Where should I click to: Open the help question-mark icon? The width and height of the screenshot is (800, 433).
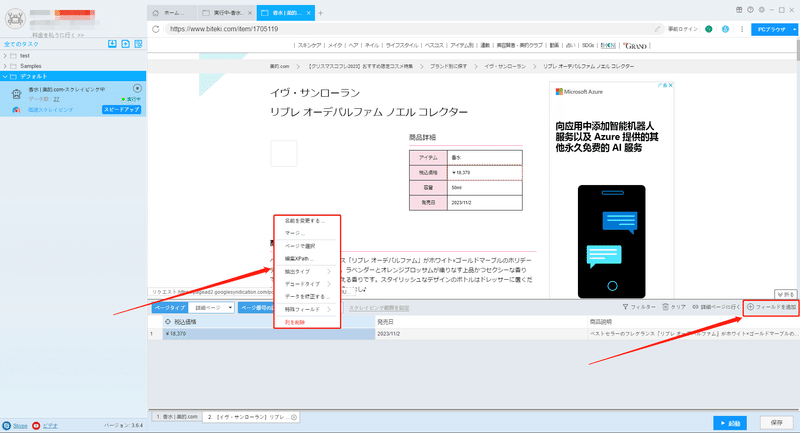pos(750,10)
